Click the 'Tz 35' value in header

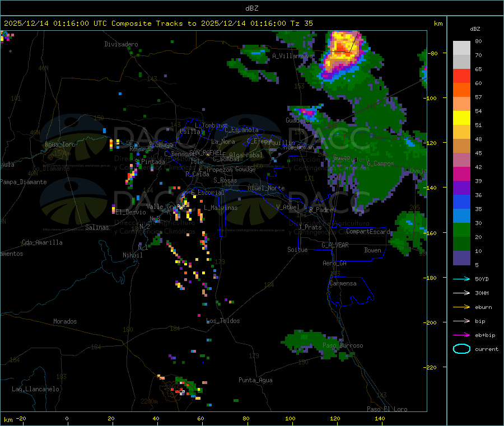click(x=301, y=24)
